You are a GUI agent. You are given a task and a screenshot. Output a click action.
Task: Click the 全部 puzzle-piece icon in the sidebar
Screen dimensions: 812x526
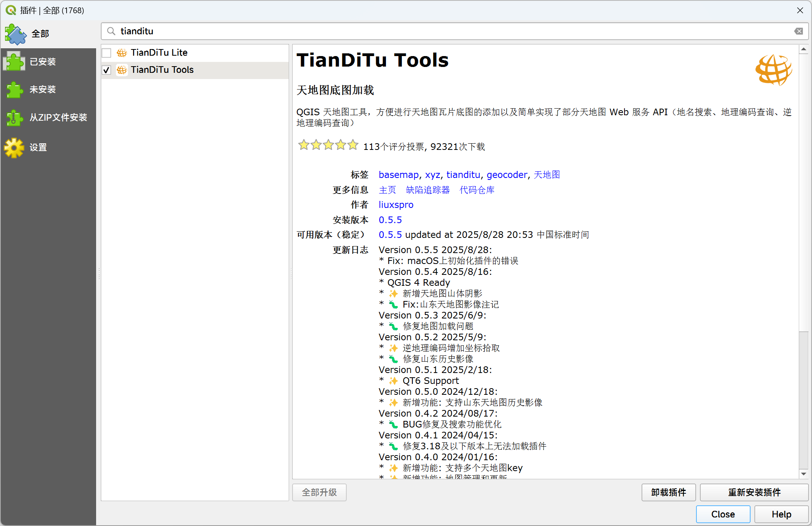tap(16, 34)
